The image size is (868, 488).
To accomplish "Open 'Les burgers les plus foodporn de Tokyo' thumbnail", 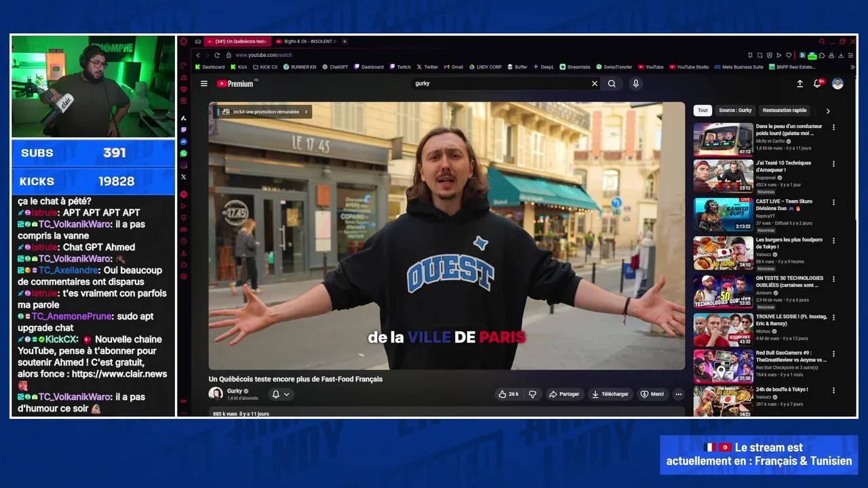I will (723, 253).
